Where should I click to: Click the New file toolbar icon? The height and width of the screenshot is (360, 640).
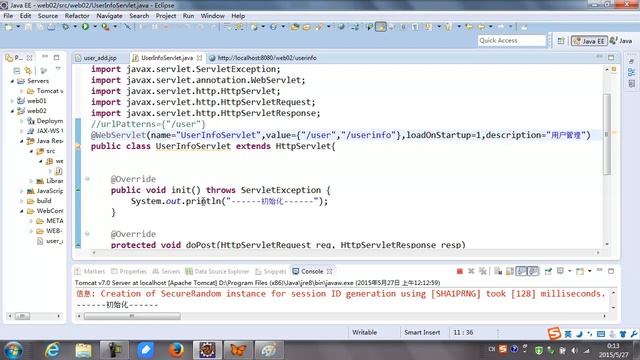coord(8,27)
